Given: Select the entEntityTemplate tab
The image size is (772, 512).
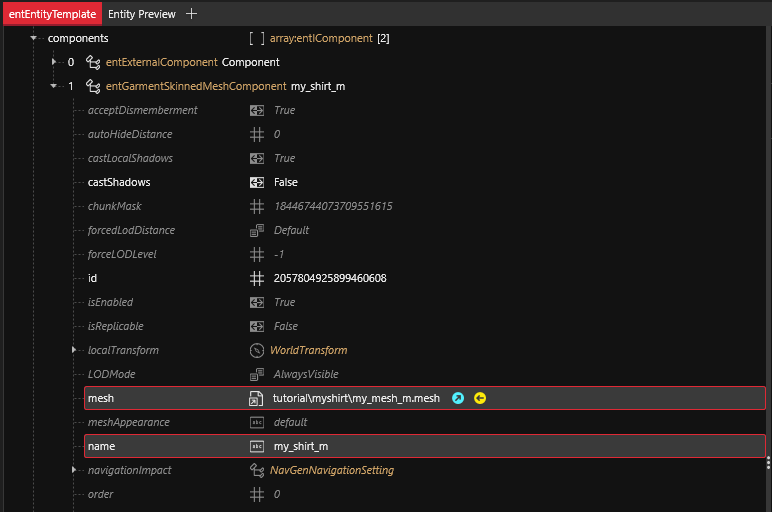Looking at the screenshot, I should click(52, 14).
